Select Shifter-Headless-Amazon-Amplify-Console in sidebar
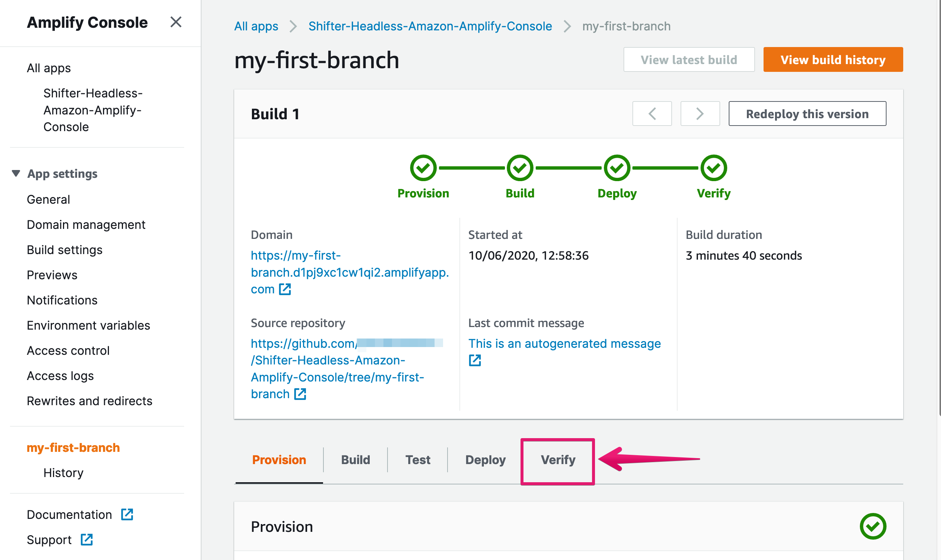 [93, 110]
